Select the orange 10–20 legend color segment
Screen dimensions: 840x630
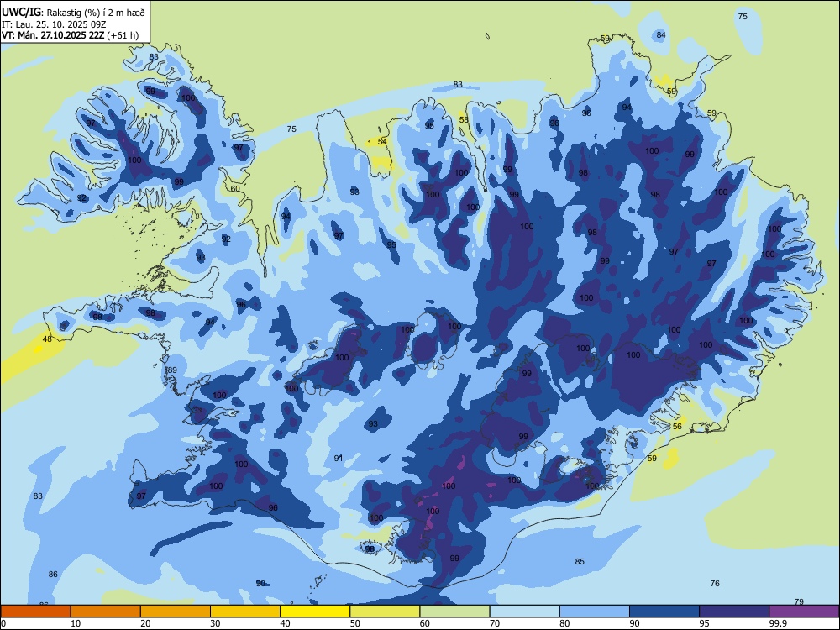coord(106,612)
